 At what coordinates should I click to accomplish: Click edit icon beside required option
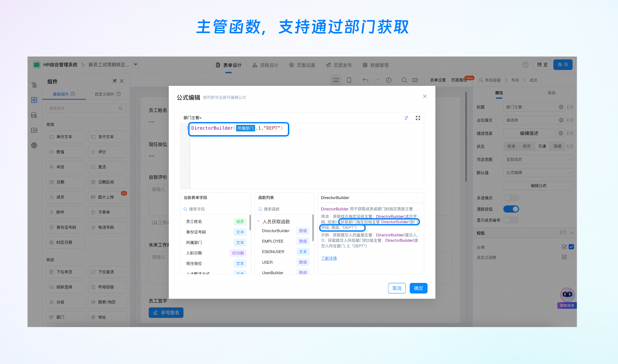(564, 247)
